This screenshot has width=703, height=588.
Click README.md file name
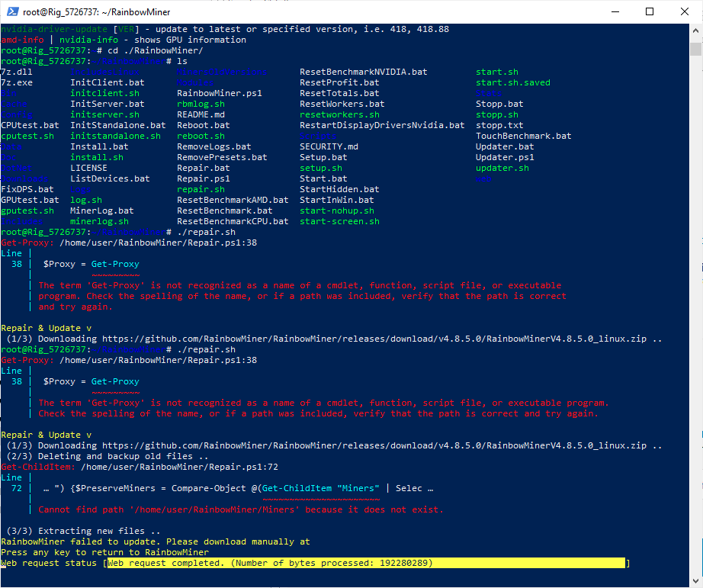tap(201, 114)
